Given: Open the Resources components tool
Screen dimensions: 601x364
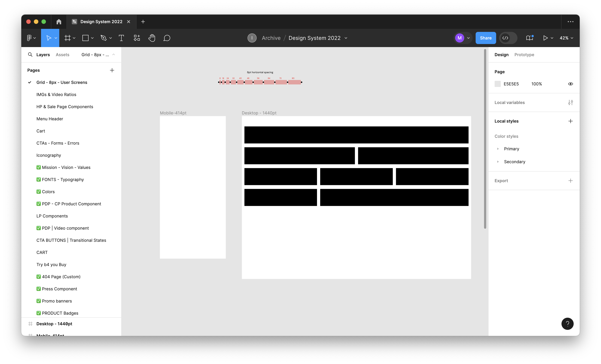Looking at the screenshot, I should coord(137,38).
